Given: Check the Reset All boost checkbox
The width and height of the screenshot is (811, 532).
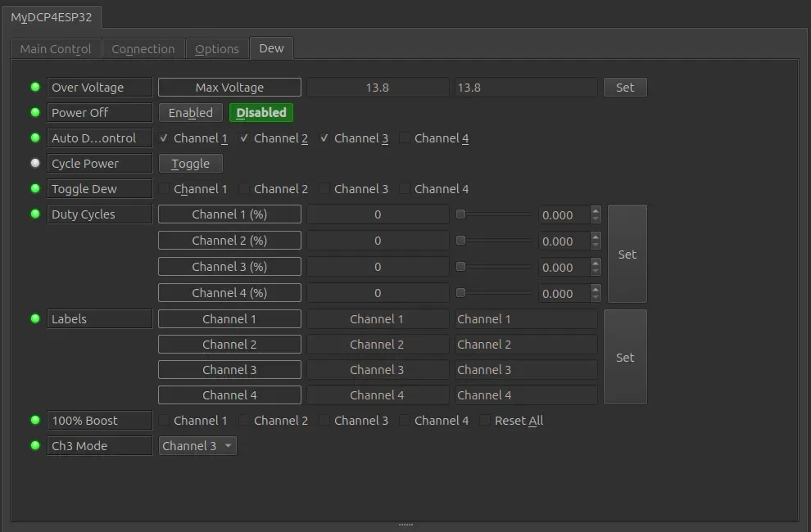Looking at the screenshot, I should [485, 421].
